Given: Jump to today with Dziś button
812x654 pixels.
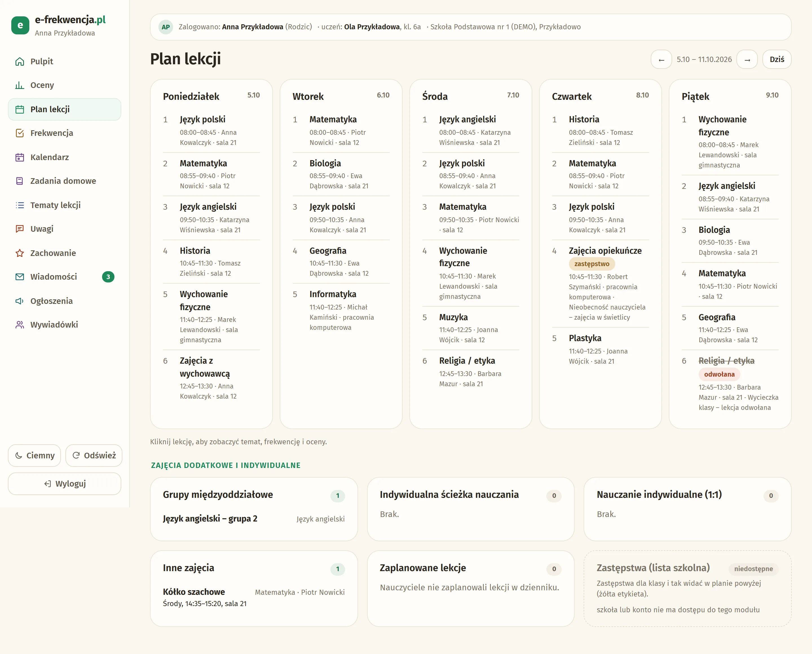Looking at the screenshot, I should pos(777,59).
